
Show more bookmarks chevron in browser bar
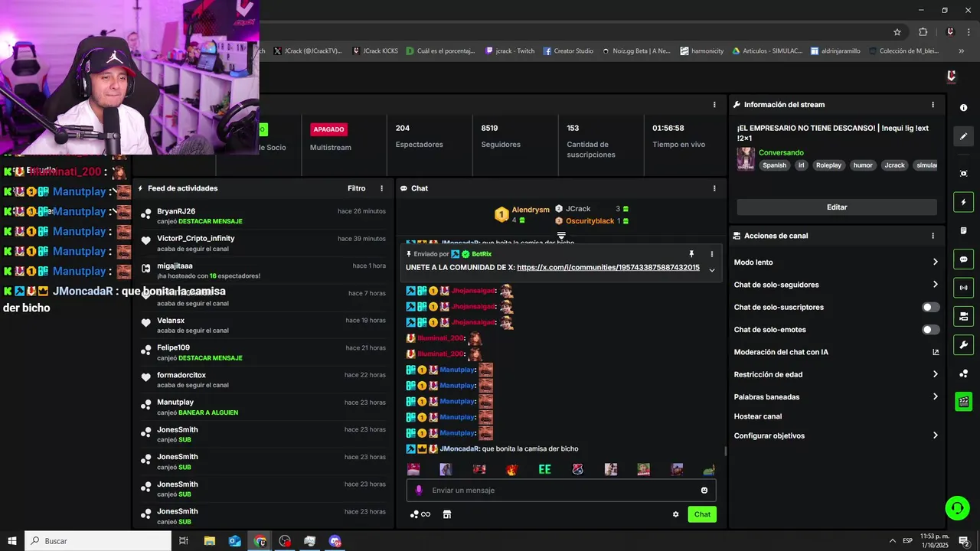click(961, 51)
